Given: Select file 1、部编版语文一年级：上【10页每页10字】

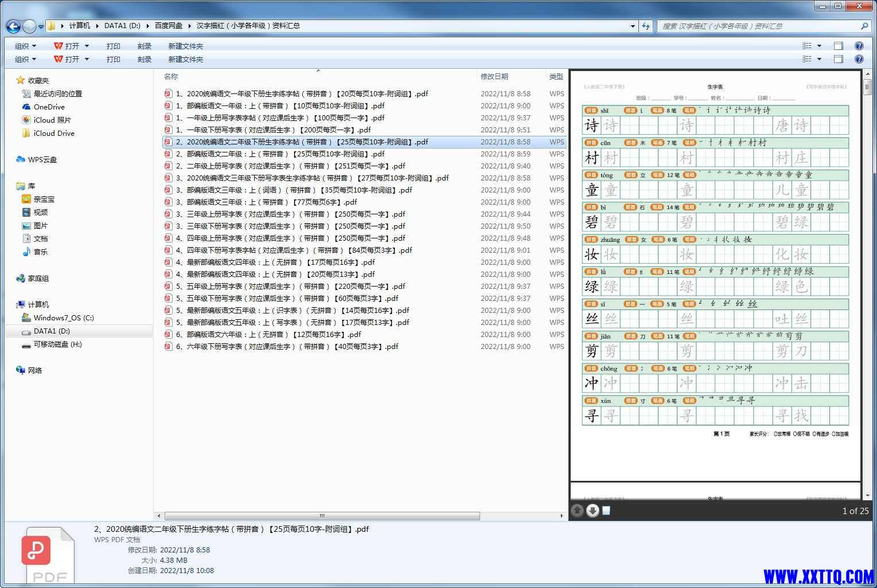Looking at the screenshot, I should (x=280, y=105).
